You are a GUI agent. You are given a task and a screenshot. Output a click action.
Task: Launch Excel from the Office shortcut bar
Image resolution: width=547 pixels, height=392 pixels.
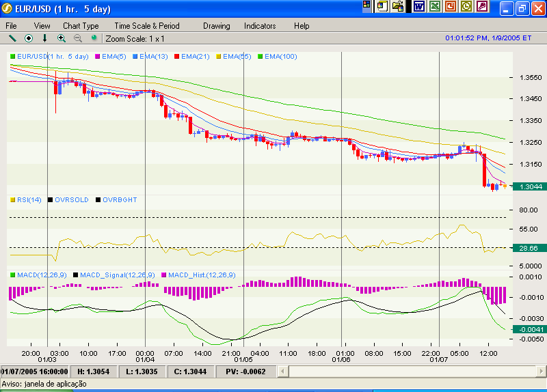click(435, 7)
